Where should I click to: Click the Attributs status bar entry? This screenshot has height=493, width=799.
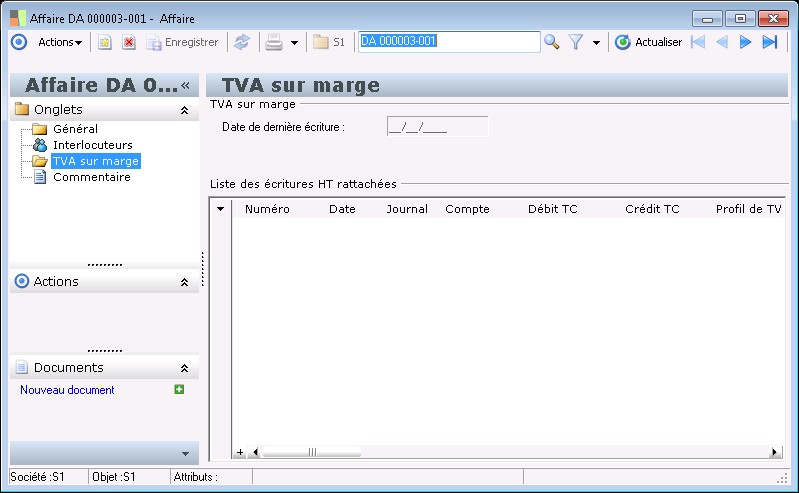[x=196, y=477]
